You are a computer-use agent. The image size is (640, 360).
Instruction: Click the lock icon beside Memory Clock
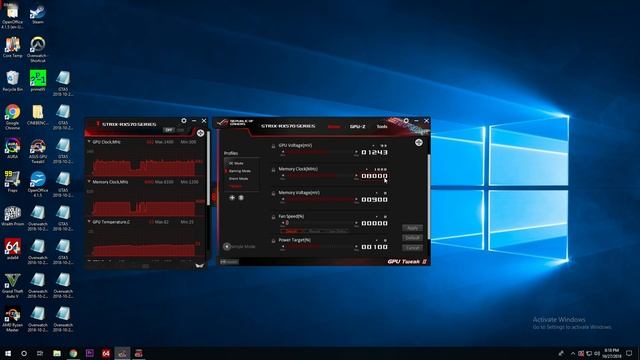[x=273, y=170]
